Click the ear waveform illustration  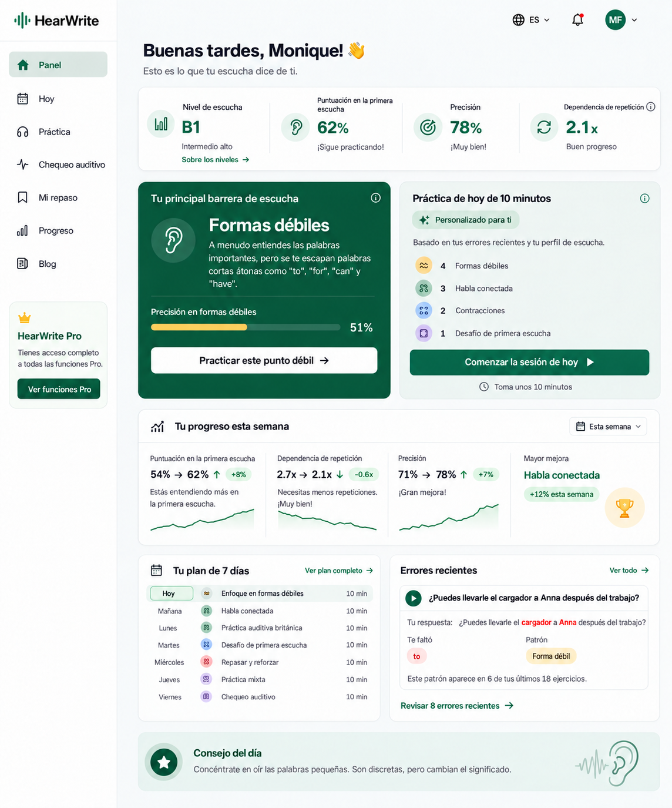608,763
